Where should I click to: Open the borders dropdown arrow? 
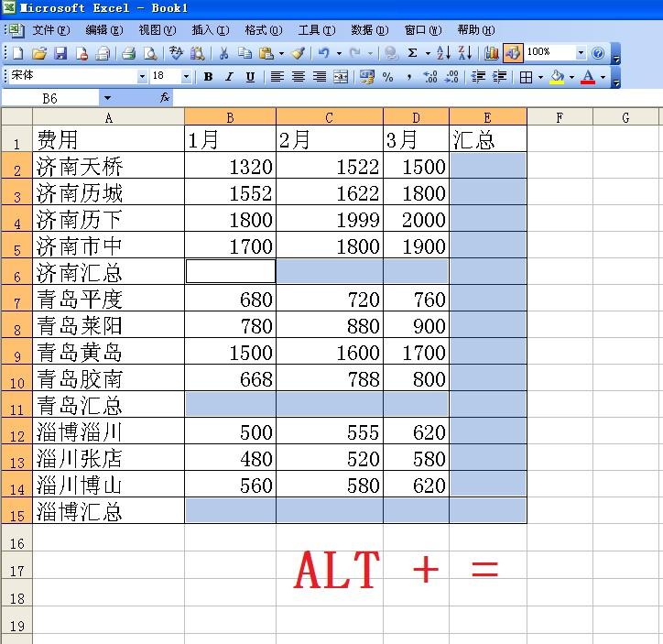pos(540,77)
